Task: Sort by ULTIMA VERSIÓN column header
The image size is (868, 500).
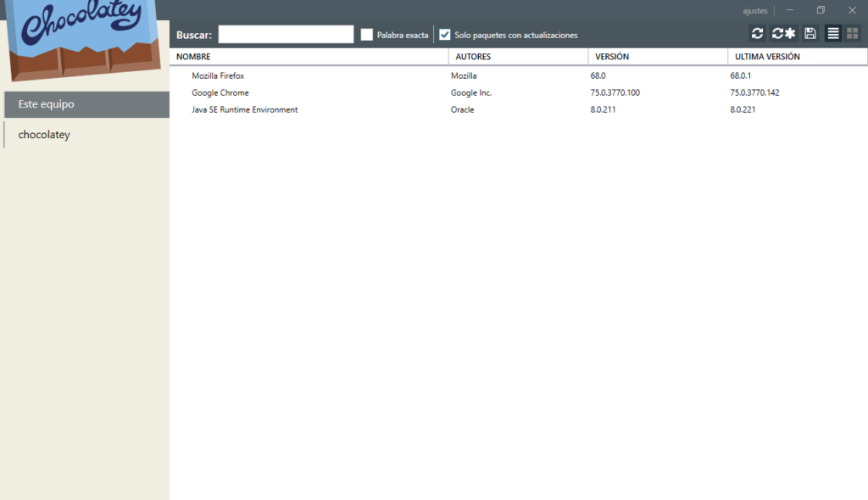Action: (x=798, y=57)
